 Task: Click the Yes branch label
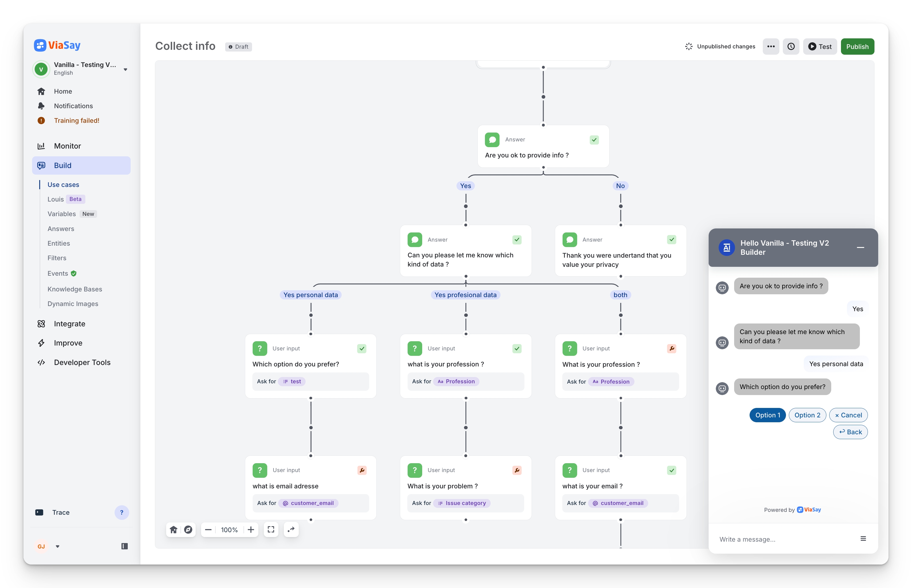coord(465,186)
